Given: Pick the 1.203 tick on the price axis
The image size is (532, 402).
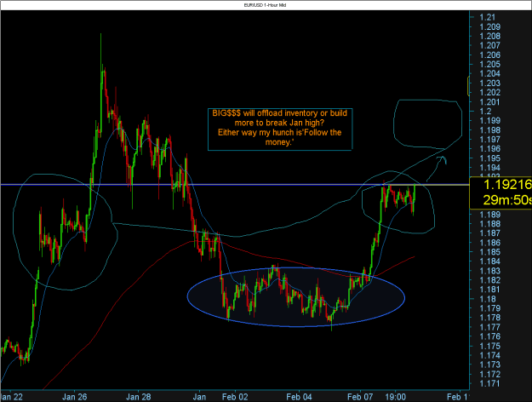Looking at the screenshot, I should point(489,83).
